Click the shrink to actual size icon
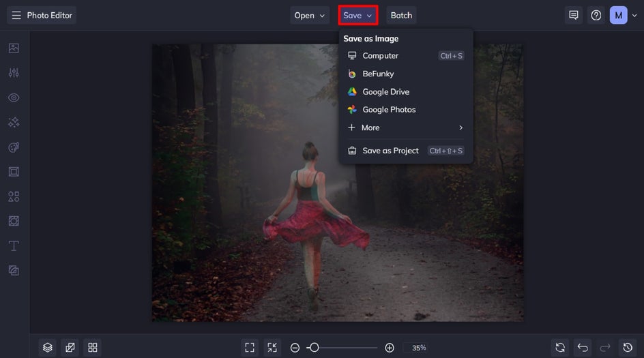This screenshot has width=644, height=358. (x=272, y=348)
